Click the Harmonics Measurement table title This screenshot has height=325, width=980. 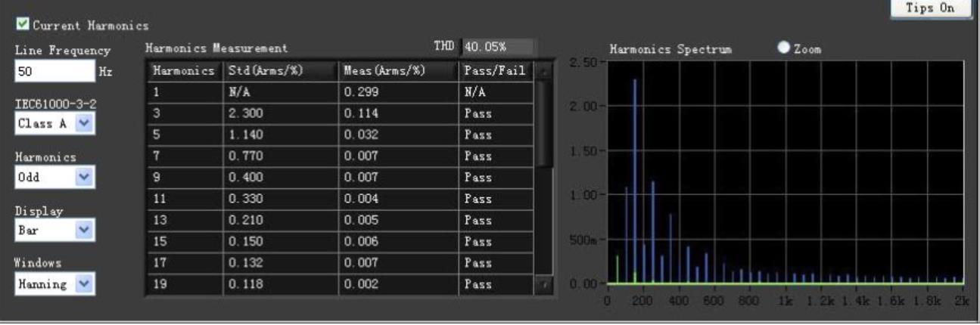click(x=216, y=48)
